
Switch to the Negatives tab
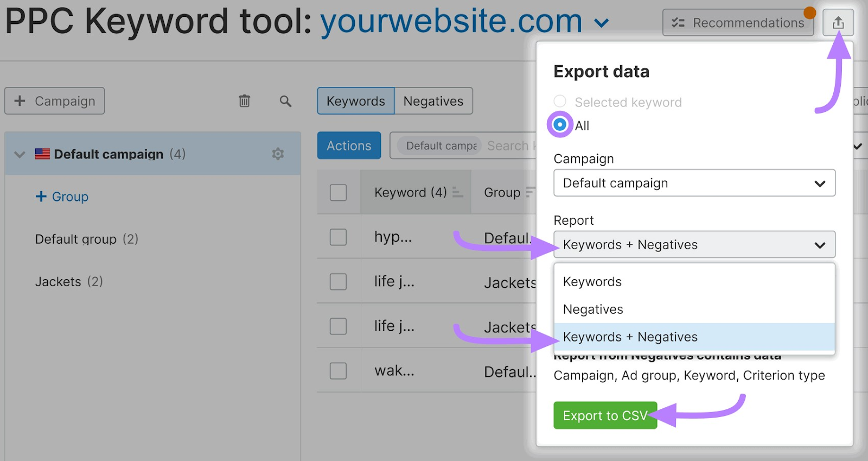(x=433, y=101)
